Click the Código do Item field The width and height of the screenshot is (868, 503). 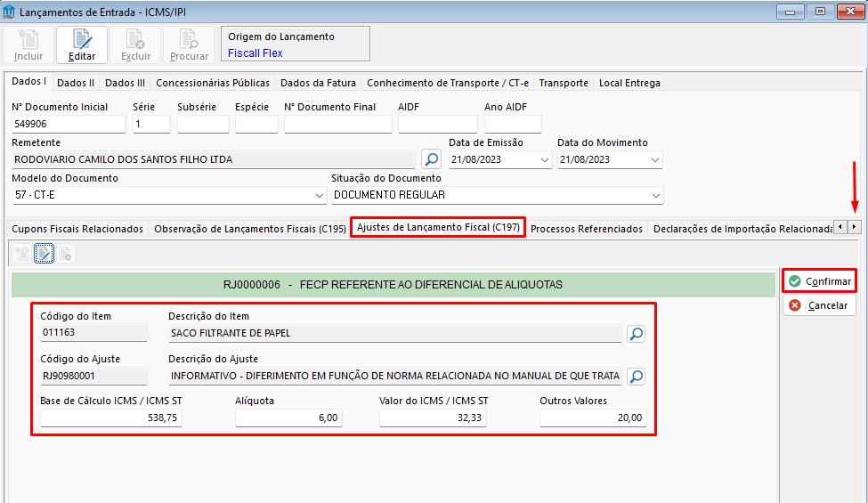(93, 333)
